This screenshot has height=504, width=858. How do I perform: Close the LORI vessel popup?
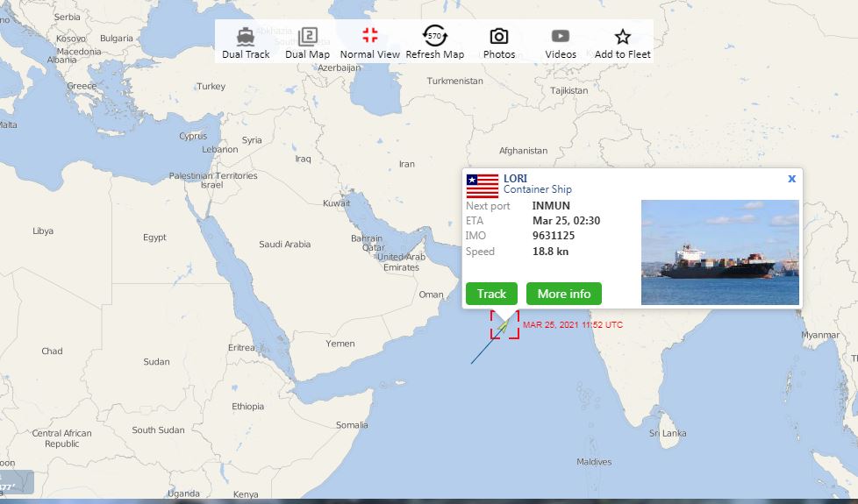click(791, 179)
